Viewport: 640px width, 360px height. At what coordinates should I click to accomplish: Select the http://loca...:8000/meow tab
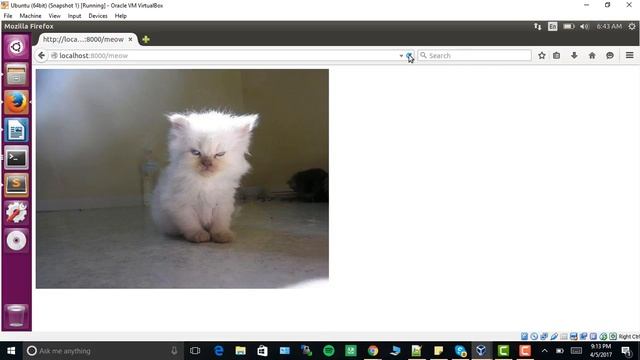point(83,39)
